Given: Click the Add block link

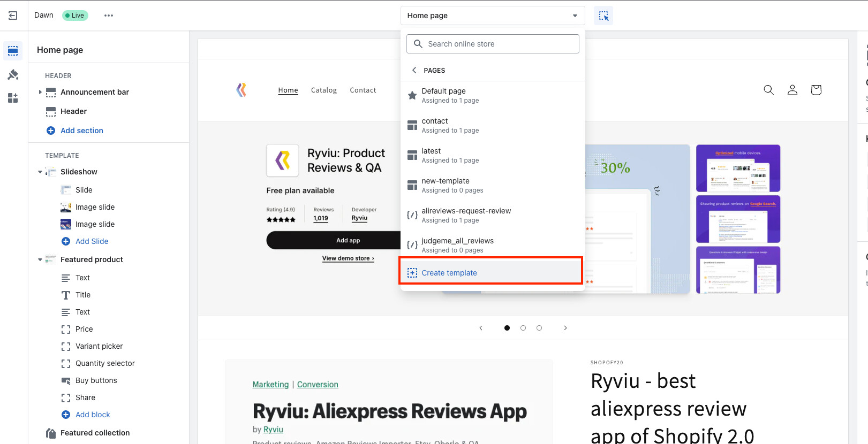Looking at the screenshot, I should click(93, 415).
